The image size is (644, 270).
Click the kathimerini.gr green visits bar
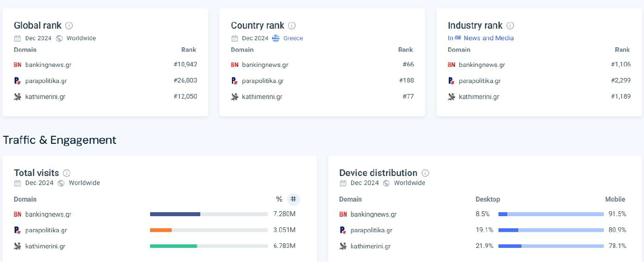pos(173,246)
